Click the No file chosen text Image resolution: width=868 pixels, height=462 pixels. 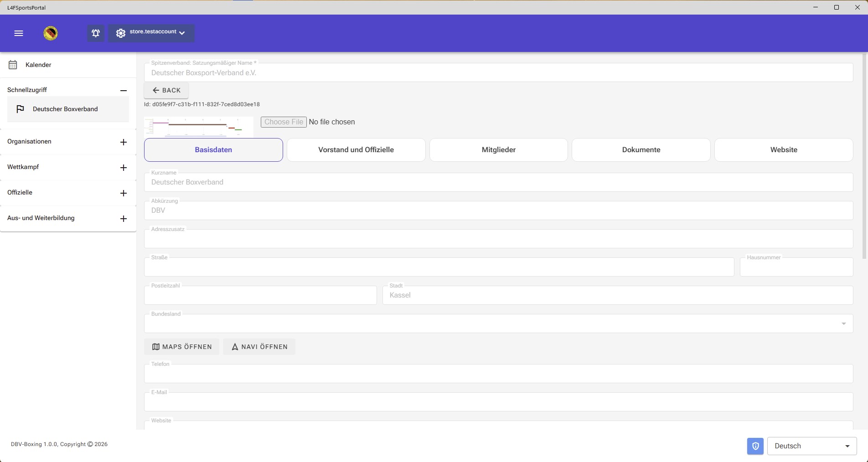click(x=332, y=122)
